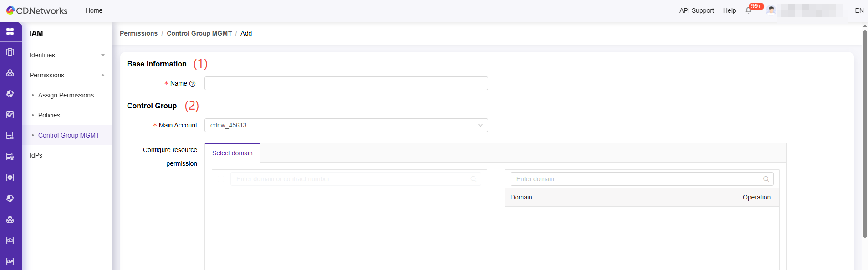Click the CDNetworks logo

37,10
